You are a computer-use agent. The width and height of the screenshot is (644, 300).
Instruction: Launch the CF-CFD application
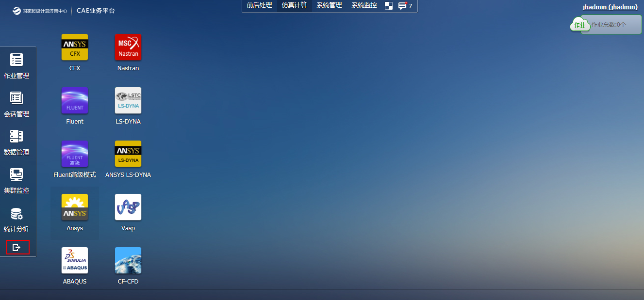128,260
